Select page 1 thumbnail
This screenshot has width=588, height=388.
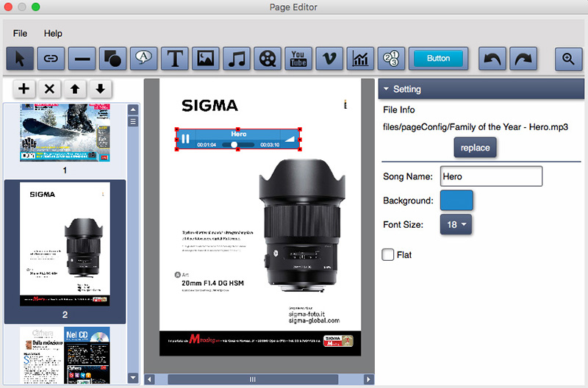coord(65,133)
